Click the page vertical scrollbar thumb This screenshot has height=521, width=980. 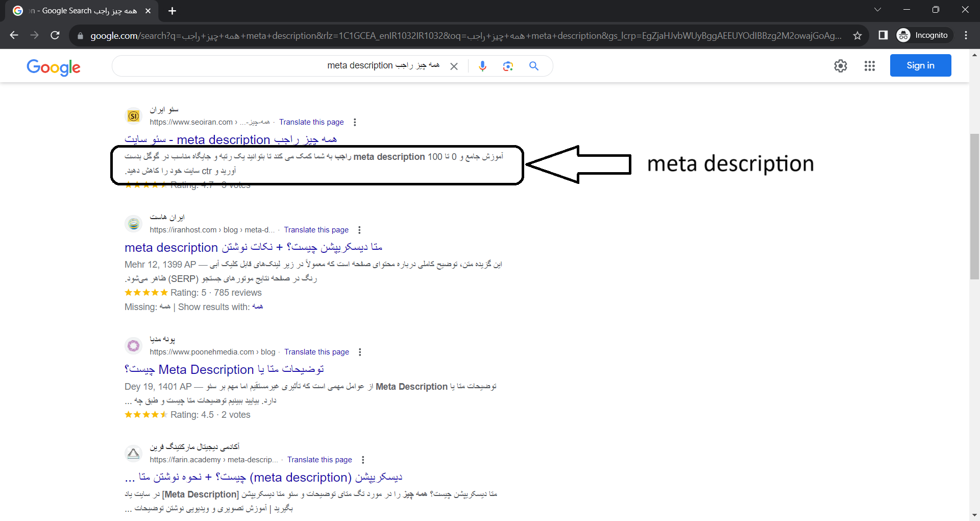tap(974, 206)
